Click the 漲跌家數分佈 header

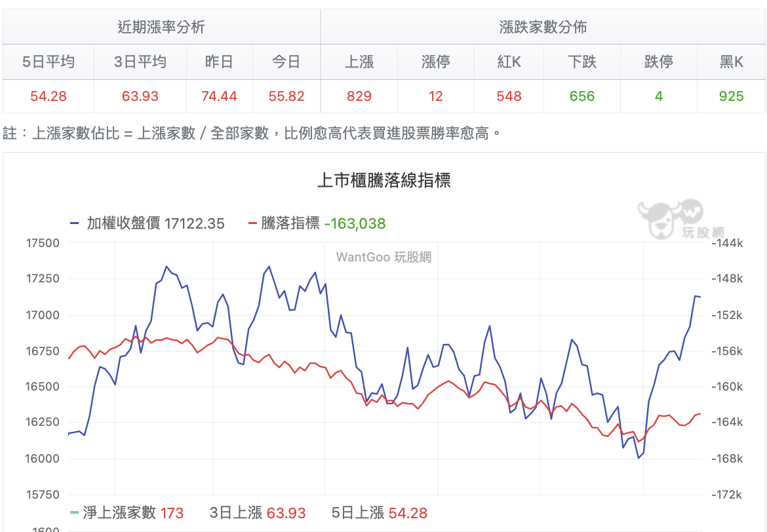pos(543,27)
